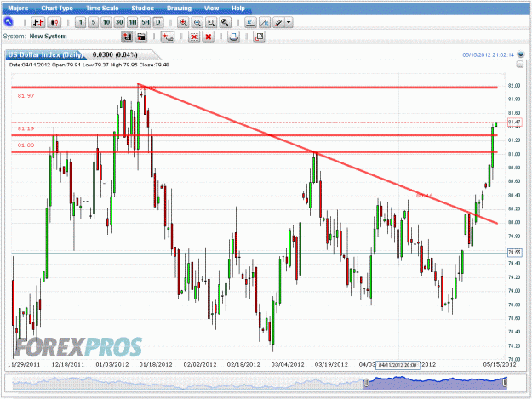Click the 81.47 current price tag
Screen dimensions: 532x399
(515, 122)
